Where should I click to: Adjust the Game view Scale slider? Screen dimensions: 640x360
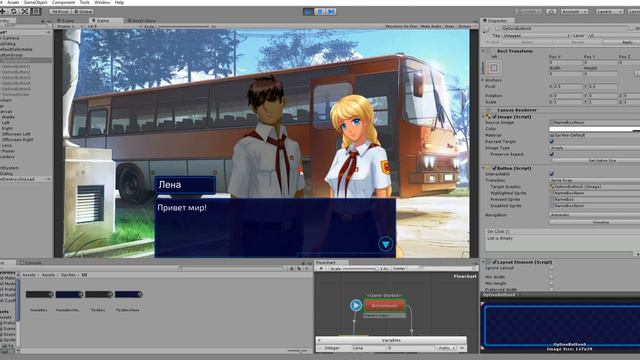[x=183, y=27]
